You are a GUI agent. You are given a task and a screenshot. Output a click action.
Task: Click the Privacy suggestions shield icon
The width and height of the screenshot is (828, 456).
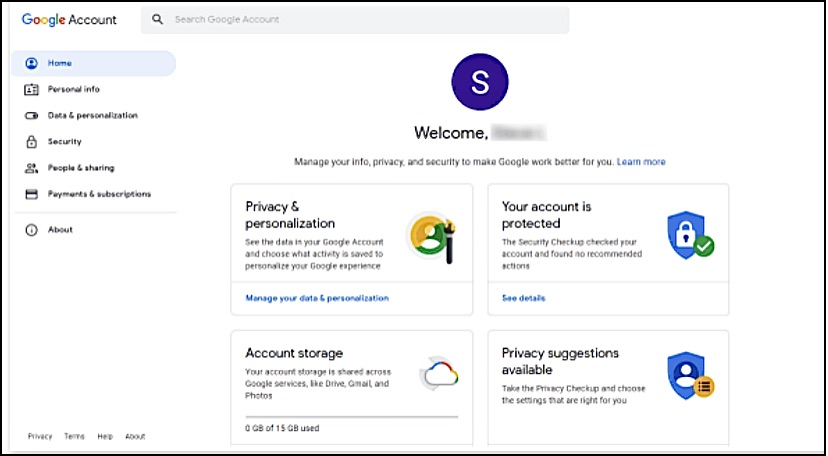tap(690, 375)
